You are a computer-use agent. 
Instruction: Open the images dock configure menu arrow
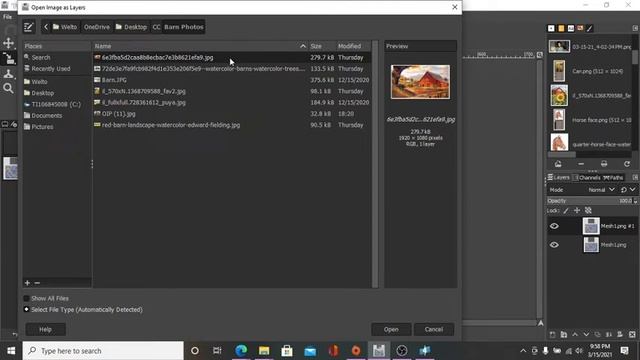coord(635,28)
